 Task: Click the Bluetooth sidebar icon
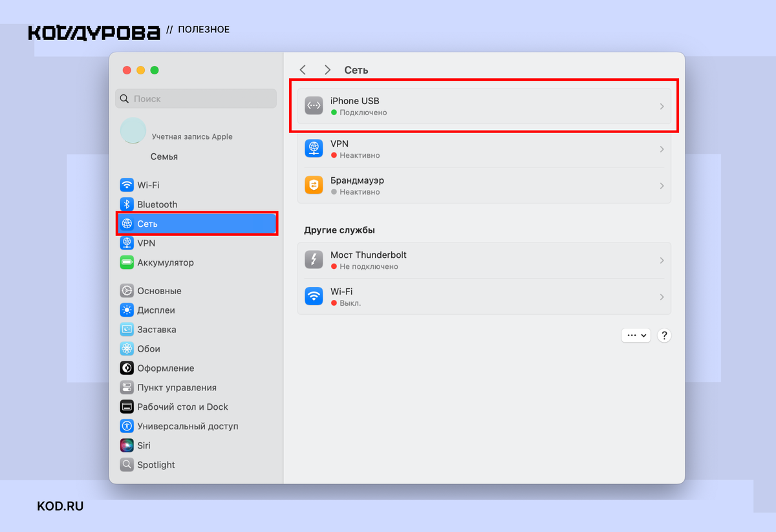point(127,204)
